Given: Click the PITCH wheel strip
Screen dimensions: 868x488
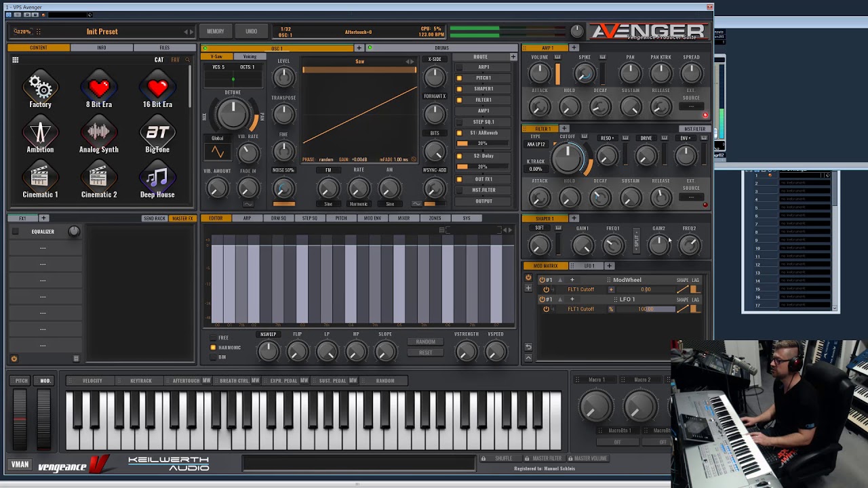Looking at the screenshot, I should coord(20,420).
